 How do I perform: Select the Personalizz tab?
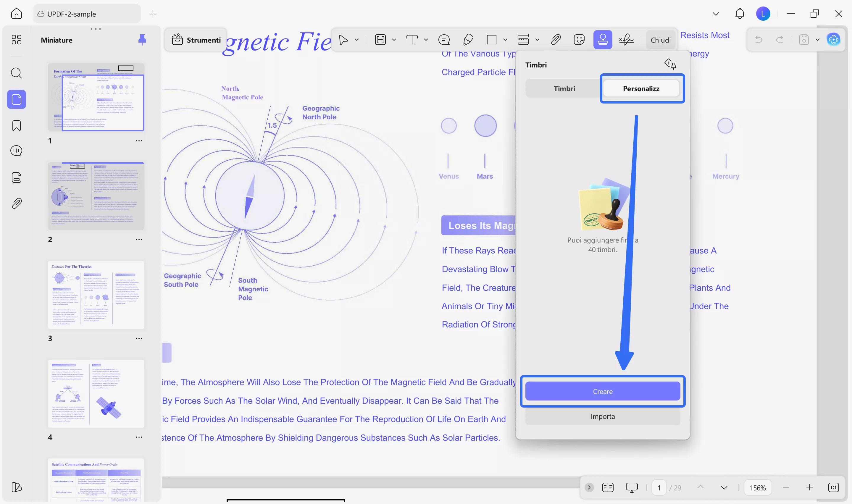pos(641,88)
